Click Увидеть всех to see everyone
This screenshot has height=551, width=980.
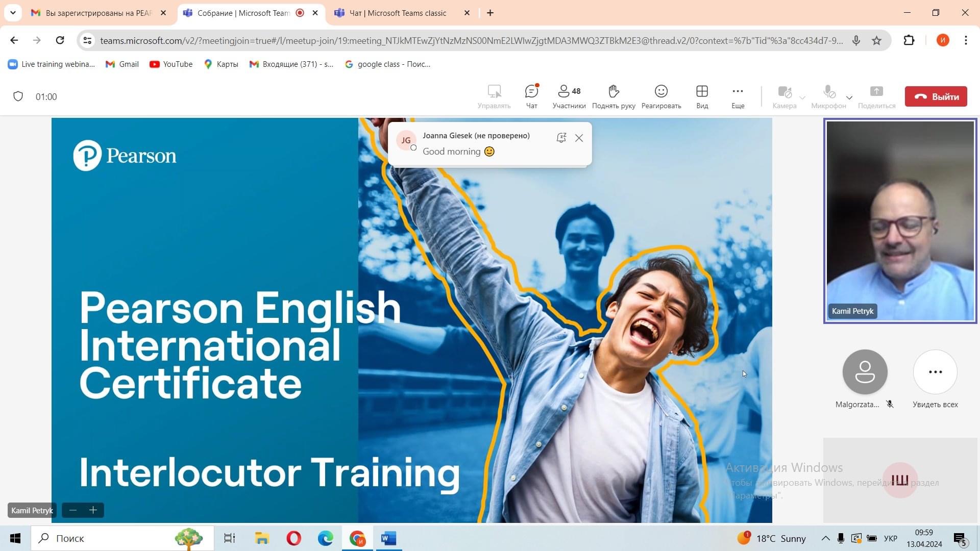pos(935,380)
